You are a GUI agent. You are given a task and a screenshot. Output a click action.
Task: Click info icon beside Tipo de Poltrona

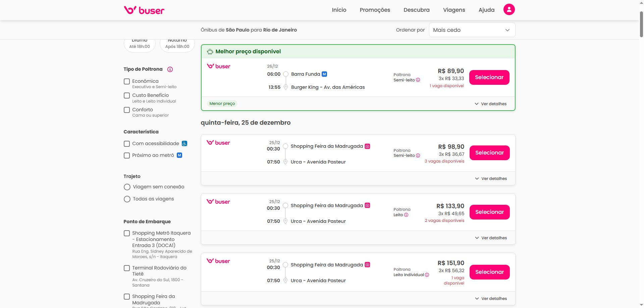coord(170,69)
